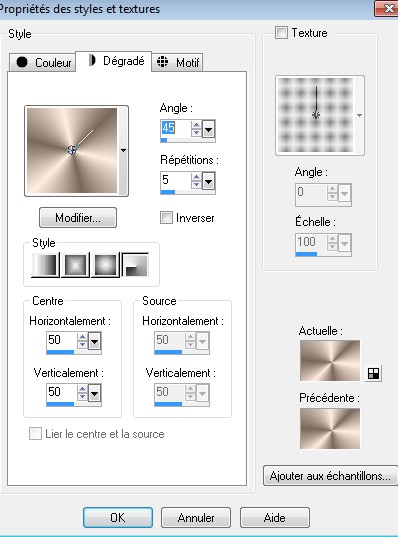
Task: Click the Actuelle gradient swatch
Action: 330,360
